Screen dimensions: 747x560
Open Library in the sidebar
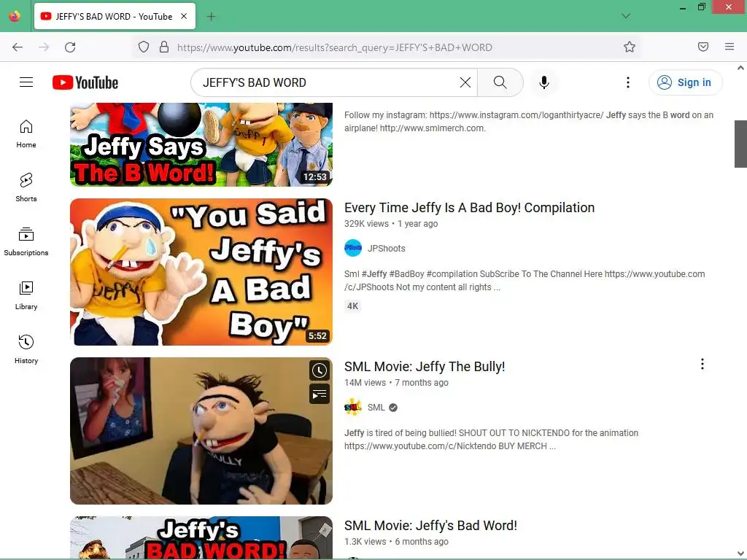pyautogui.click(x=26, y=296)
